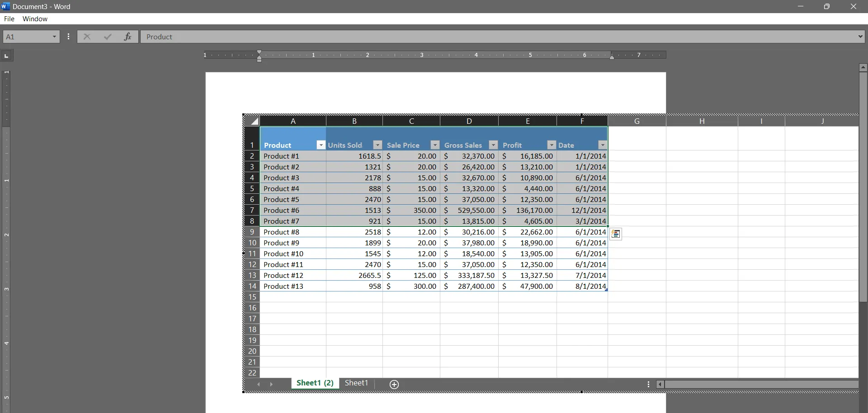This screenshot has height=413, width=868.
Task: Add a new worksheet with the plus icon
Action: [394, 385]
